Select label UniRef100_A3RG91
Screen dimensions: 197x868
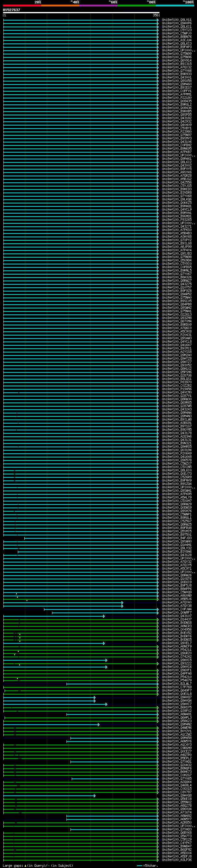[177, 423]
